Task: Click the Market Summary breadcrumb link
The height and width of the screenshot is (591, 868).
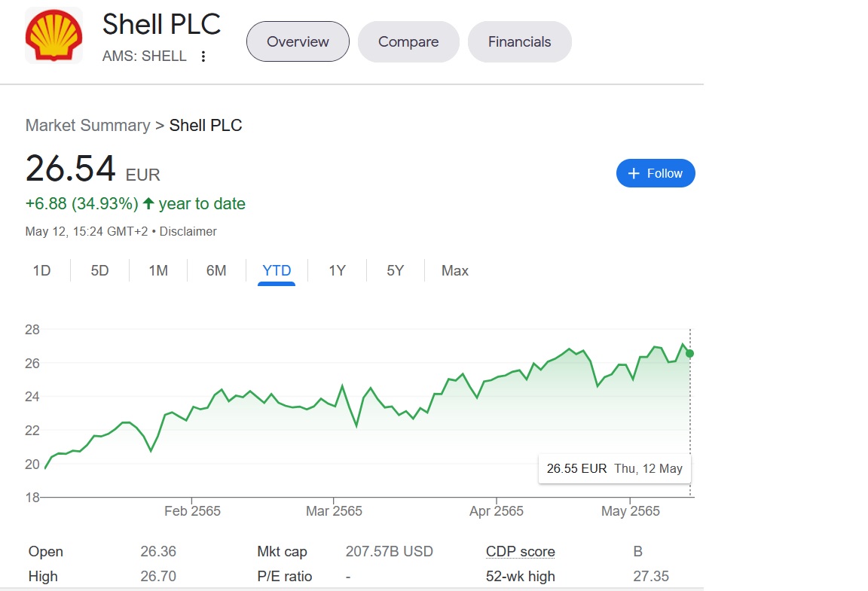Action: (x=87, y=125)
